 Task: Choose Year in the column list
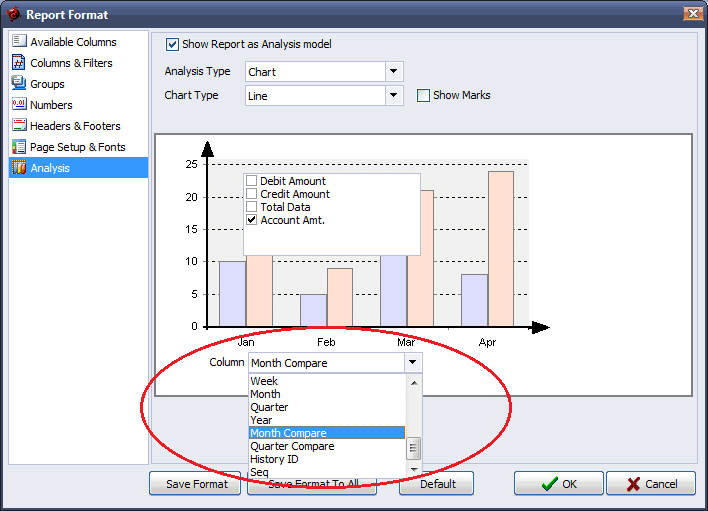[x=261, y=420]
